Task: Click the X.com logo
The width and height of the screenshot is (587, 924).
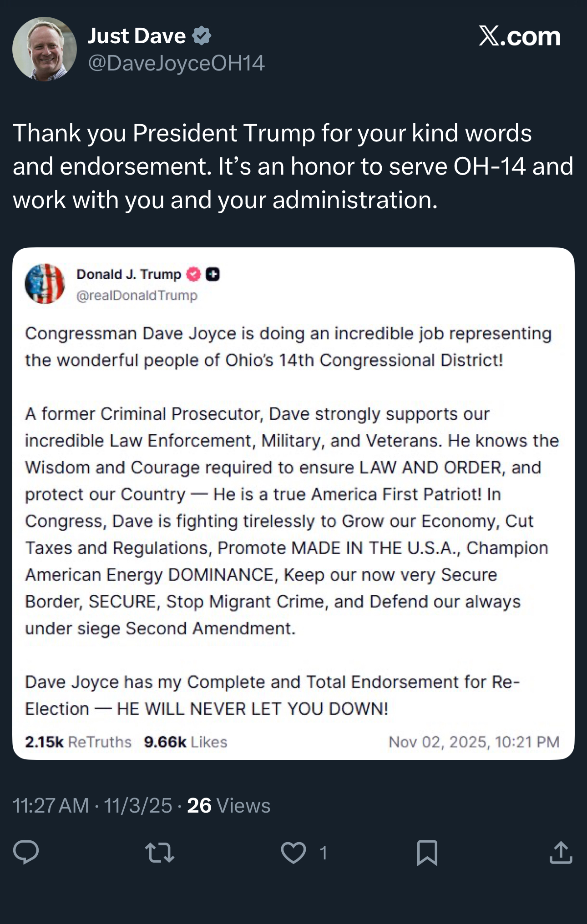Action: click(x=519, y=36)
